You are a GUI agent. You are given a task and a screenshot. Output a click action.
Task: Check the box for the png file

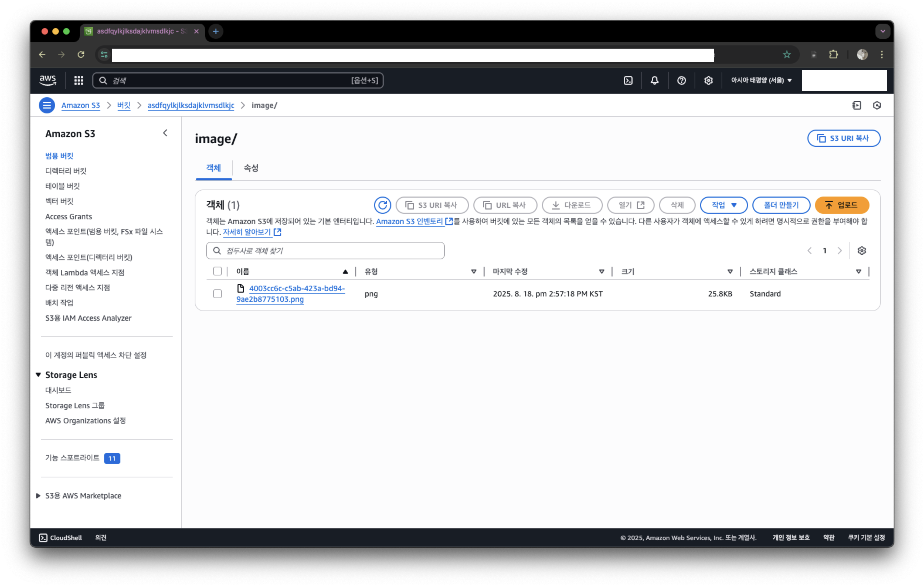217,294
